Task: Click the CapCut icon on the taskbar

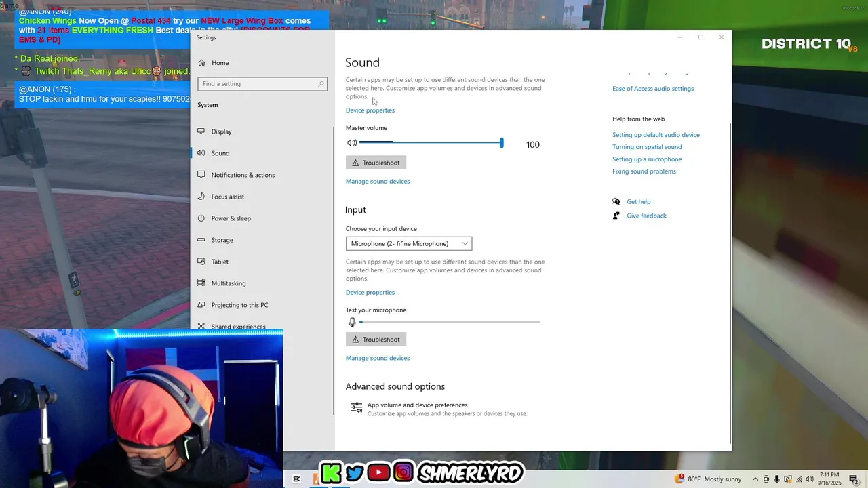Action: tap(296, 479)
